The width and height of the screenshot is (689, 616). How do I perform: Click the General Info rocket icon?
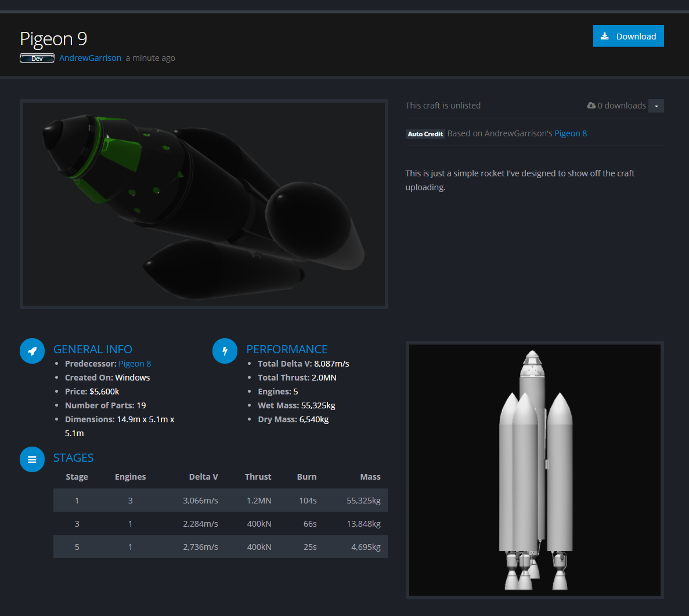pyautogui.click(x=32, y=351)
